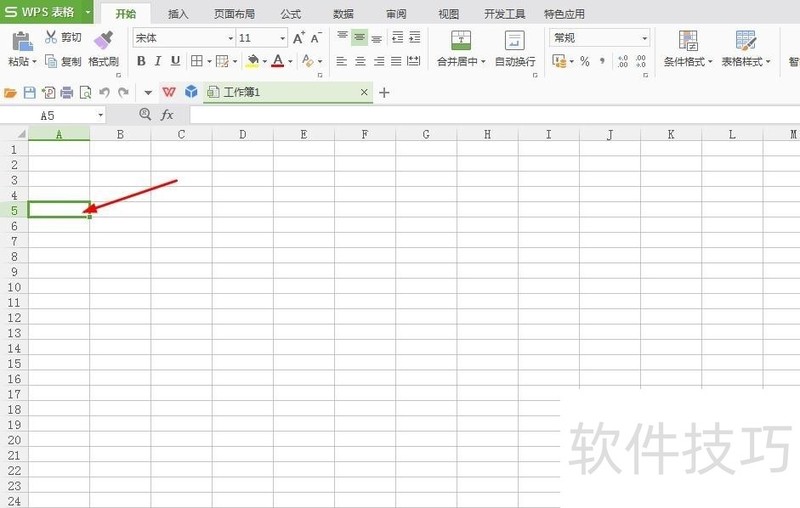Decrease font size with A- icon
Image resolution: width=800 pixels, height=508 pixels.
pos(316,38)
